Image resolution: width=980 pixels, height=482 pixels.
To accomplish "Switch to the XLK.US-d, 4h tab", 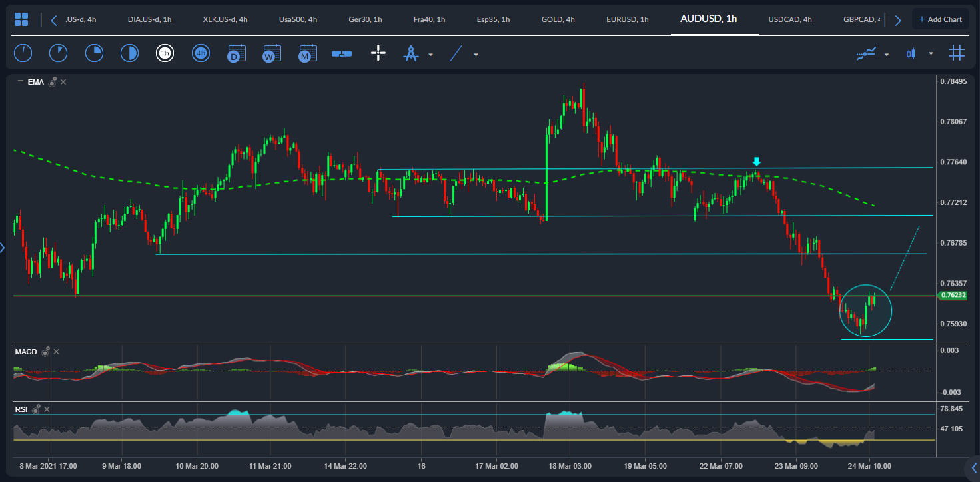I will [x=225, y=19].
